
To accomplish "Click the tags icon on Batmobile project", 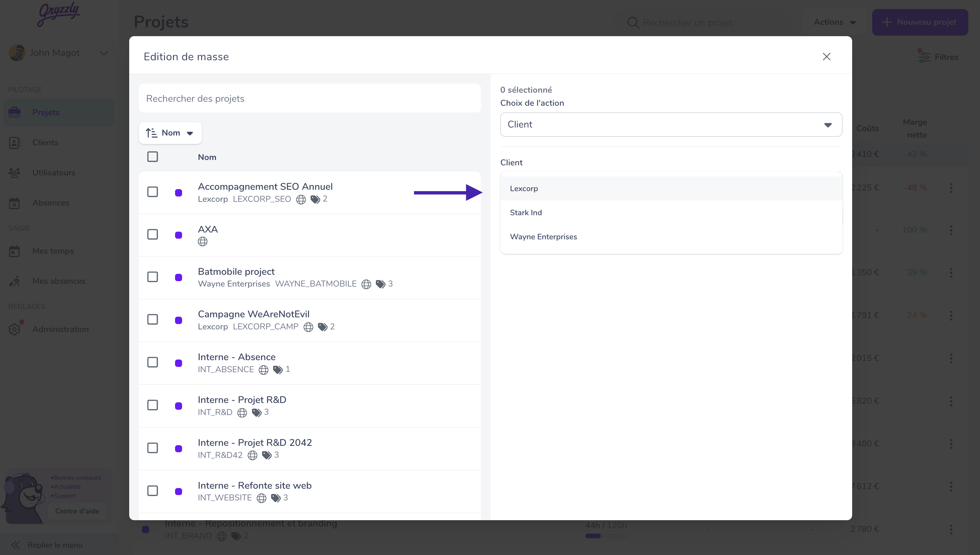I will [x=380, y=284].
